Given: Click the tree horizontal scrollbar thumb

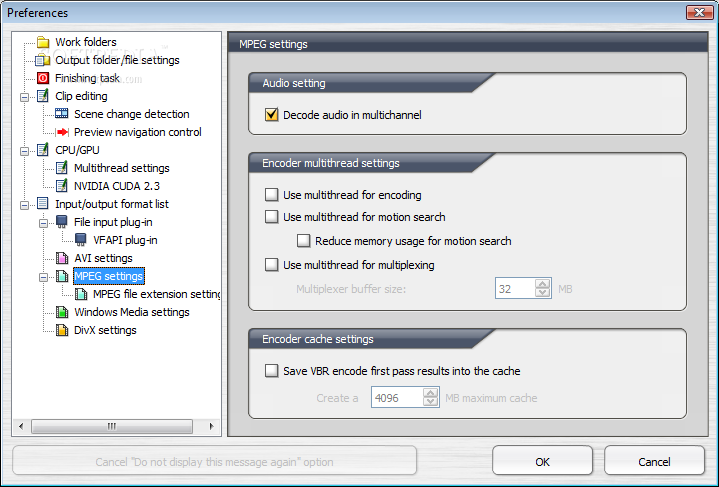Looking at the screenshot, I should click(112, 426).
